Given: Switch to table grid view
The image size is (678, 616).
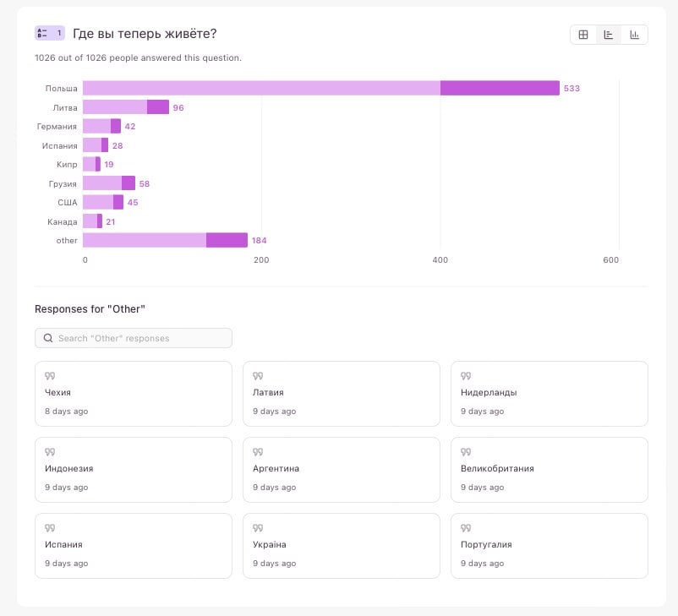Looking at the screenshot, I should point(583,35).
